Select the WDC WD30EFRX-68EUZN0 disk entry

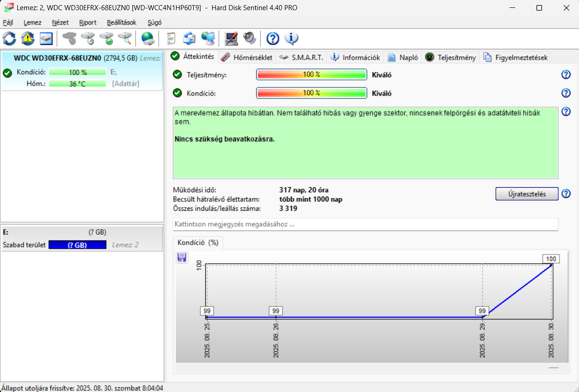pos(82,71)
